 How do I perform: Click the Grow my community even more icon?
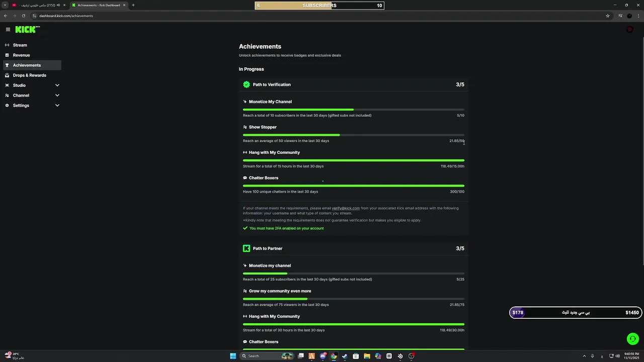coord(245,291)
